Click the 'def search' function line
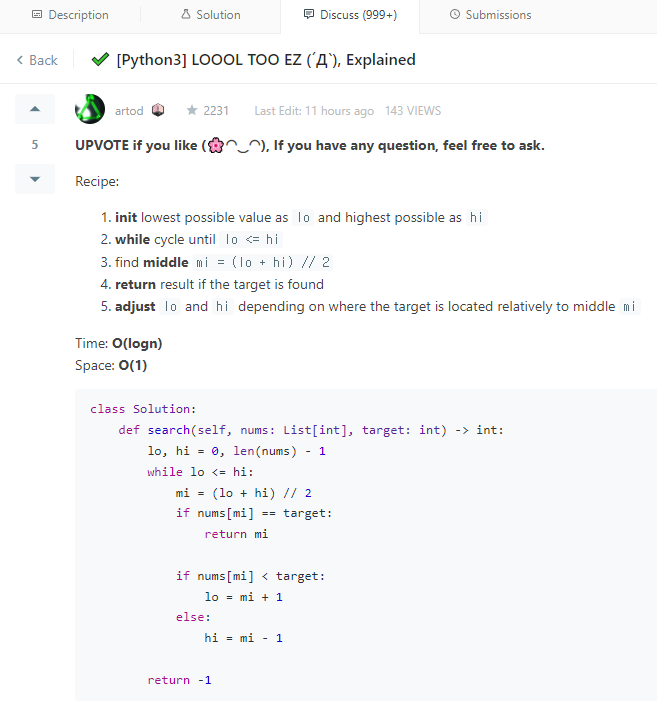The height and width of the screenshot is (702, 657). tap(311, 430)
